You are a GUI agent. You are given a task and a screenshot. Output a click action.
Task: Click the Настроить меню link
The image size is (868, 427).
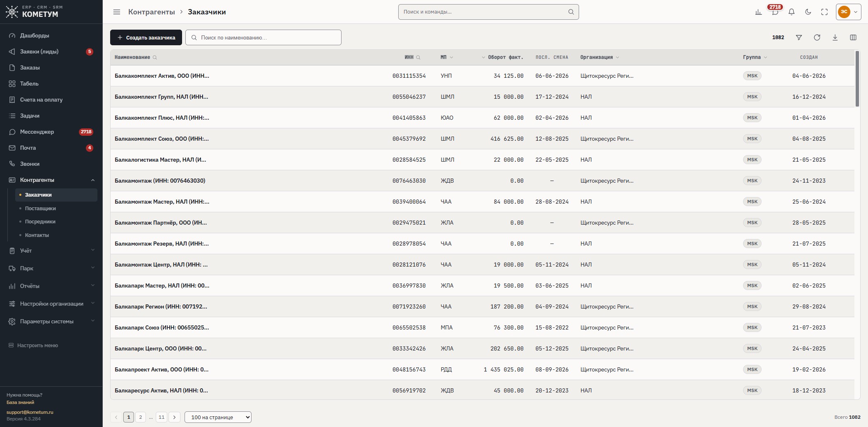33,346
